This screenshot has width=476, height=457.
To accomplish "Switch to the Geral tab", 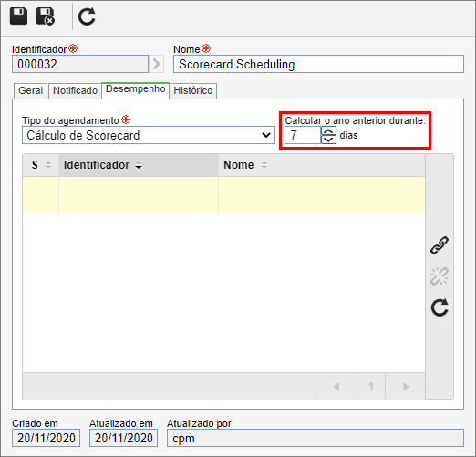I will click(x=30, y=90).
